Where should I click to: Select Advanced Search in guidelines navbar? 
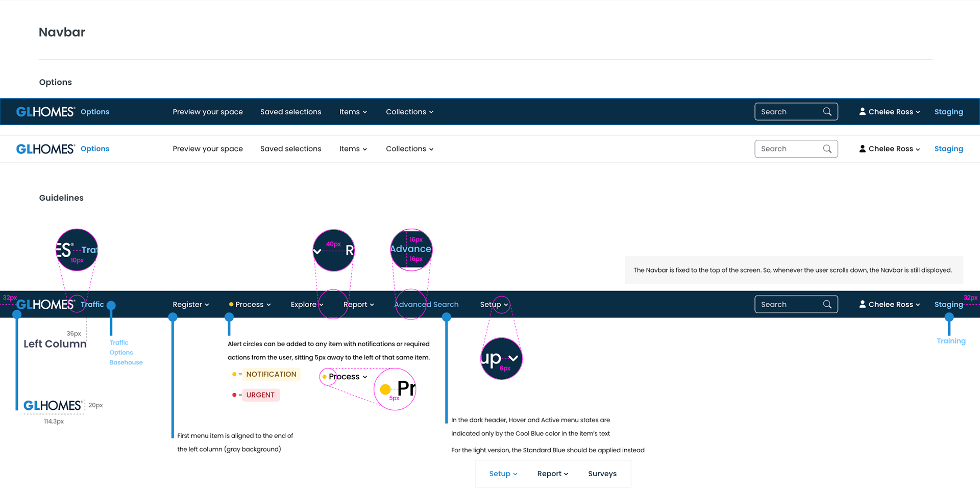click(x=426, y=305)
